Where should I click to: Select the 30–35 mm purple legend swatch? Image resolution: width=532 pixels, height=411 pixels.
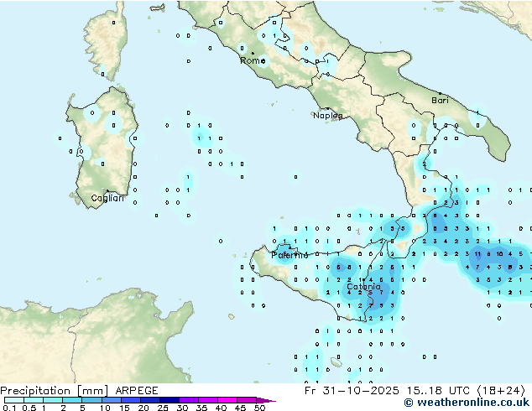pos(188,400)
